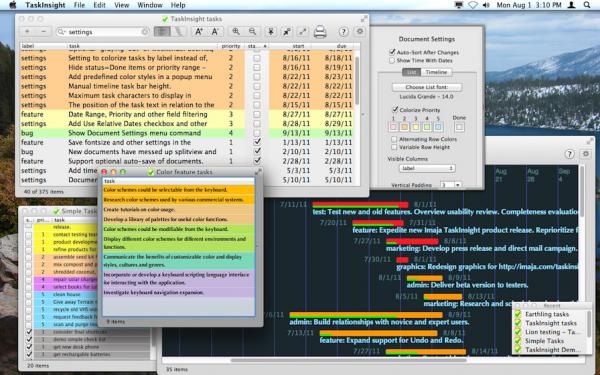Open the Vertical Padding combo box arrow
600x375 pixels.
pos(458,185)
